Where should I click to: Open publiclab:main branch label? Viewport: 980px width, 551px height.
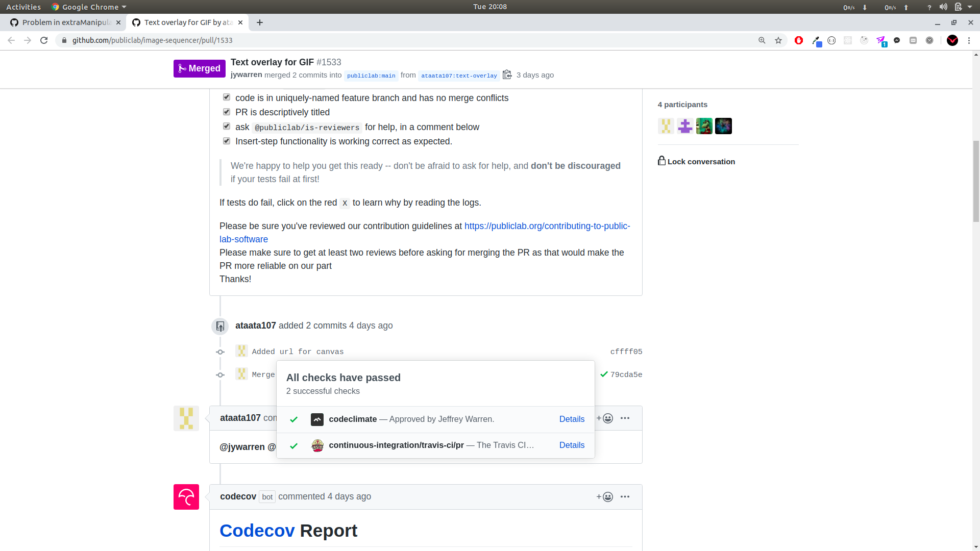[x=371, y=76]
